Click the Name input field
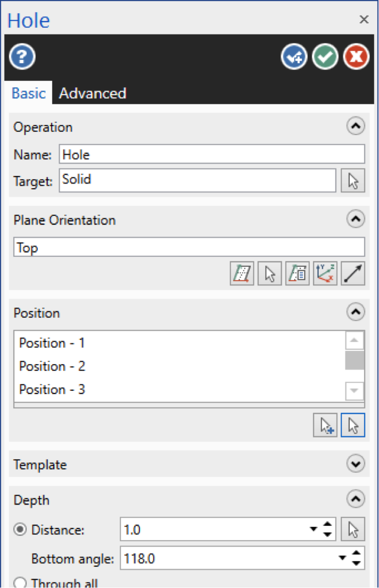 pos(212,154)
